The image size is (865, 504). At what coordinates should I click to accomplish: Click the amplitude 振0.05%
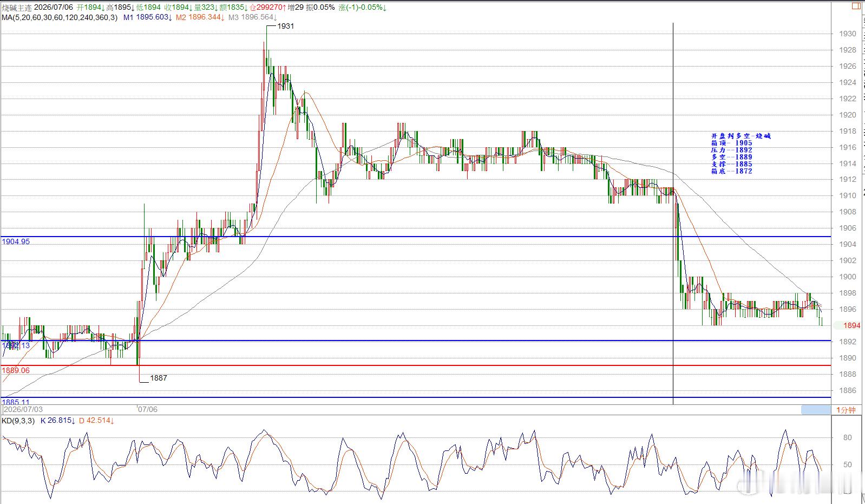tap(320, 8)
